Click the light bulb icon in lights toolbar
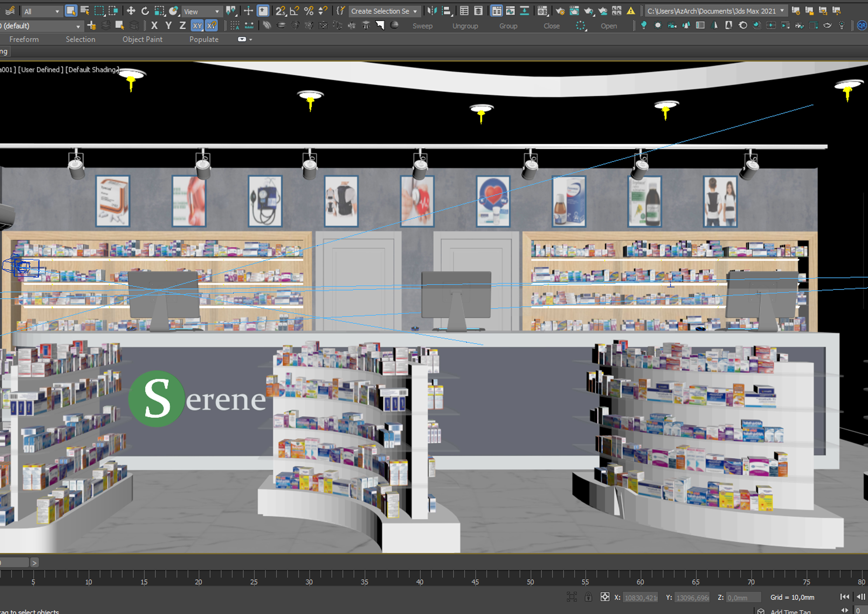868x614 pixels. coord(644,25)
